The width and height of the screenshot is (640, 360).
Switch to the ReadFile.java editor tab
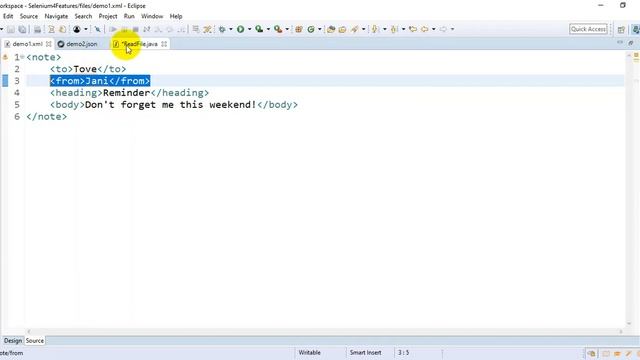click(x=139, y=44)
